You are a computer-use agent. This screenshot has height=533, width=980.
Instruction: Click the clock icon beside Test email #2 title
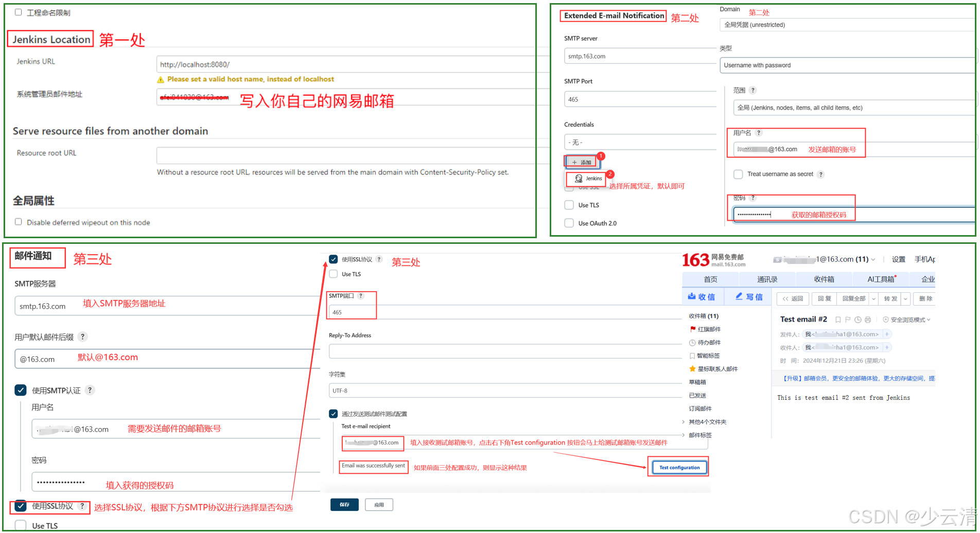(x=858, y=319)
